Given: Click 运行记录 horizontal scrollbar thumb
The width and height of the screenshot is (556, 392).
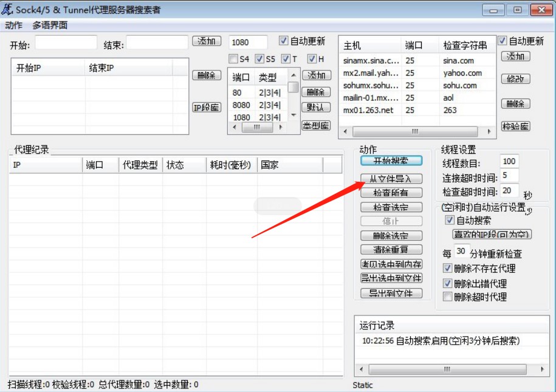Looking at the screenshot, I should [447, 370].
